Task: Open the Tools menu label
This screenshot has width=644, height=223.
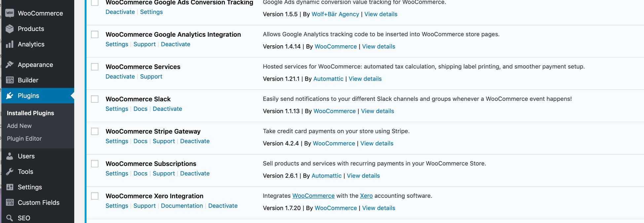Action: coord(25,171)
